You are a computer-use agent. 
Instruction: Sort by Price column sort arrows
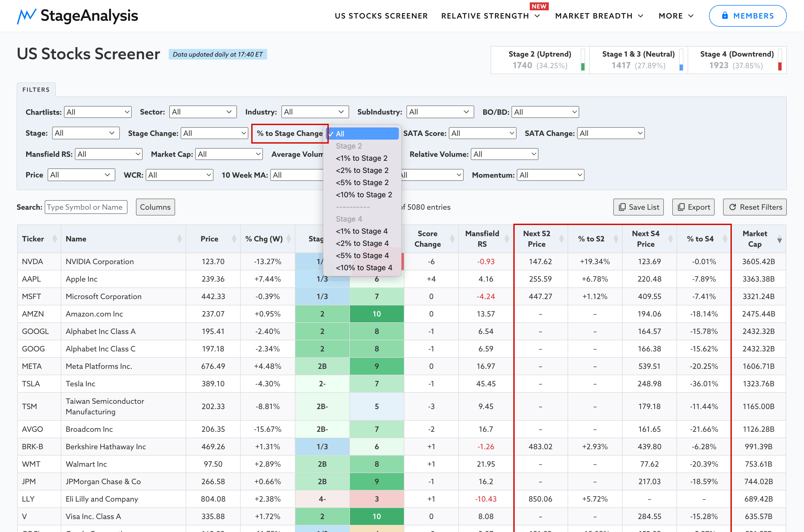click(x=234, y=239)
